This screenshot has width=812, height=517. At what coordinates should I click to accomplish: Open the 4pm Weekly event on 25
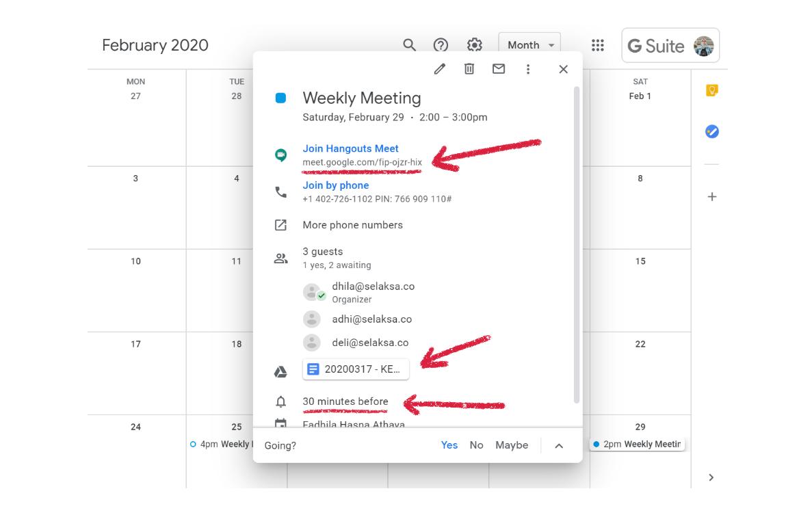pos(220,444)
